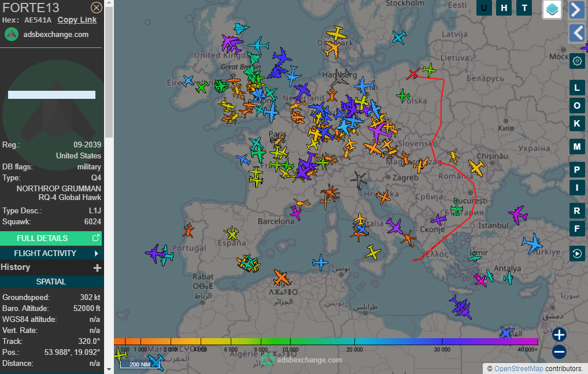The width and height of the screenshot is (588, 374).
Task: Click the 200 NM scale bar
Action: click(x=139, y=364)
